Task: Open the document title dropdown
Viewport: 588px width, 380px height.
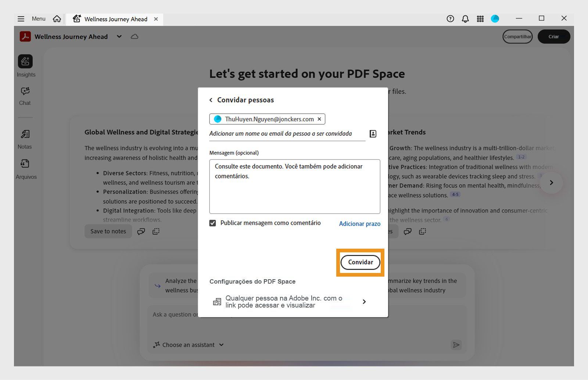Action: (x=119, y=36)
